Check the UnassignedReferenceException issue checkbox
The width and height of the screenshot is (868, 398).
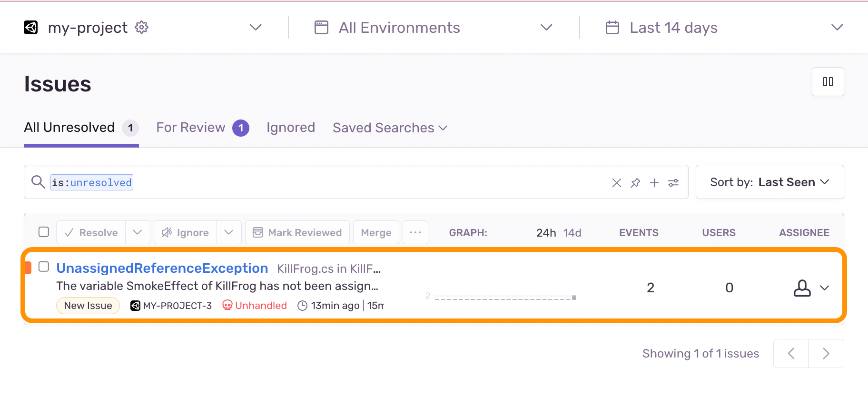(x=44, y=267)
